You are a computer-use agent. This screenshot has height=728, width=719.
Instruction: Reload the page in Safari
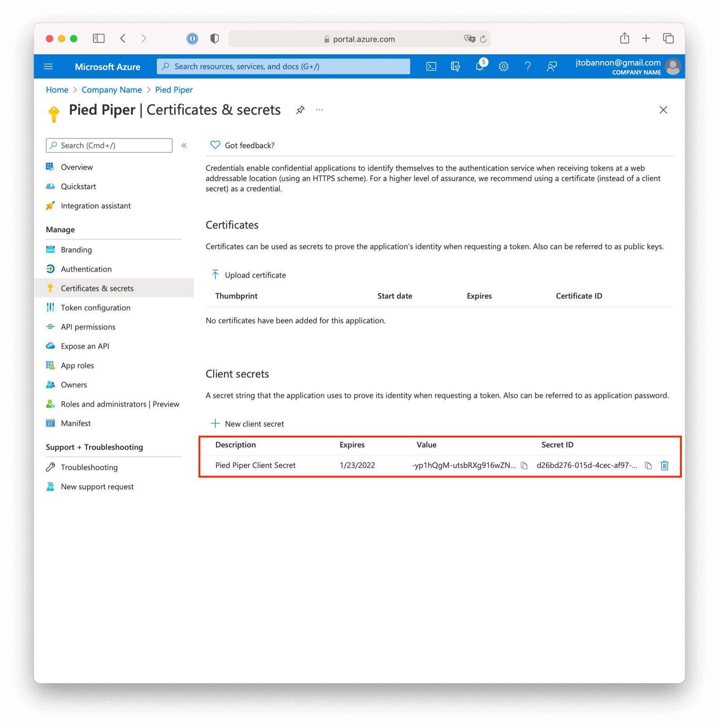click(x=483, y=39)
